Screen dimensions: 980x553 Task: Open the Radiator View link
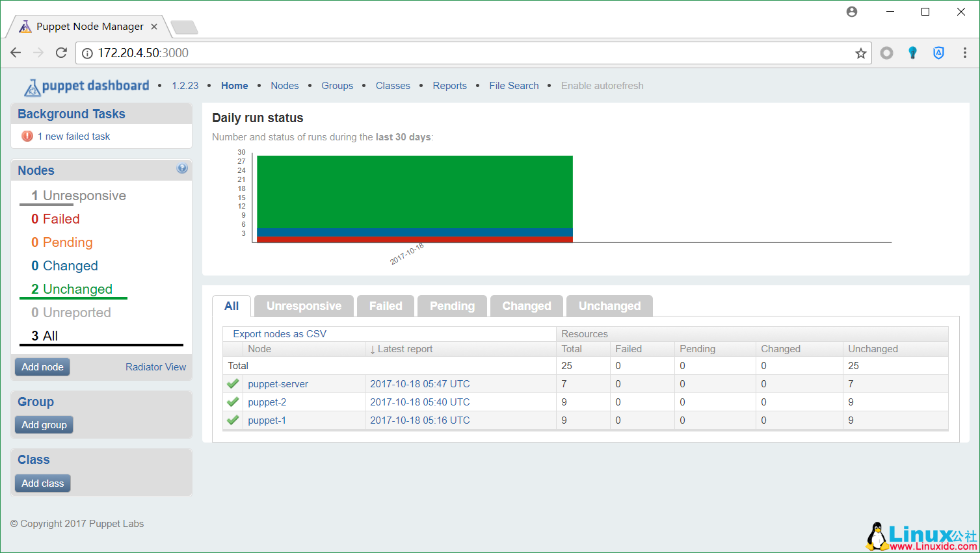[155, 367]
